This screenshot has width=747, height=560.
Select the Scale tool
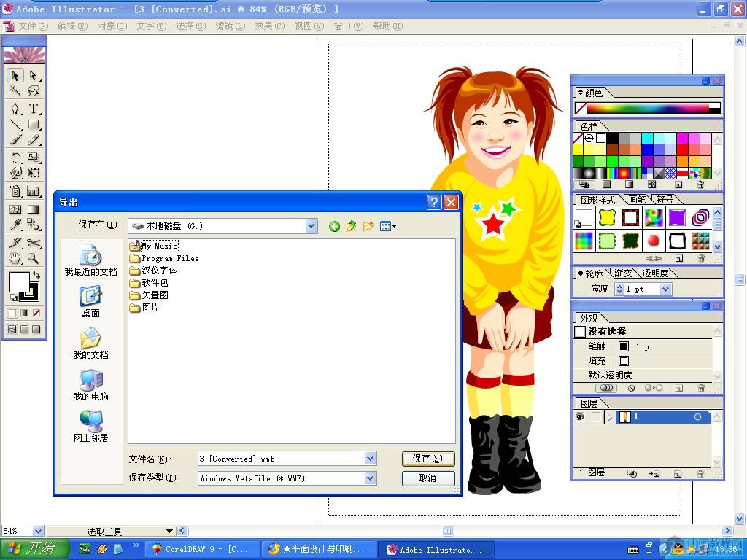tap(33, 157)
